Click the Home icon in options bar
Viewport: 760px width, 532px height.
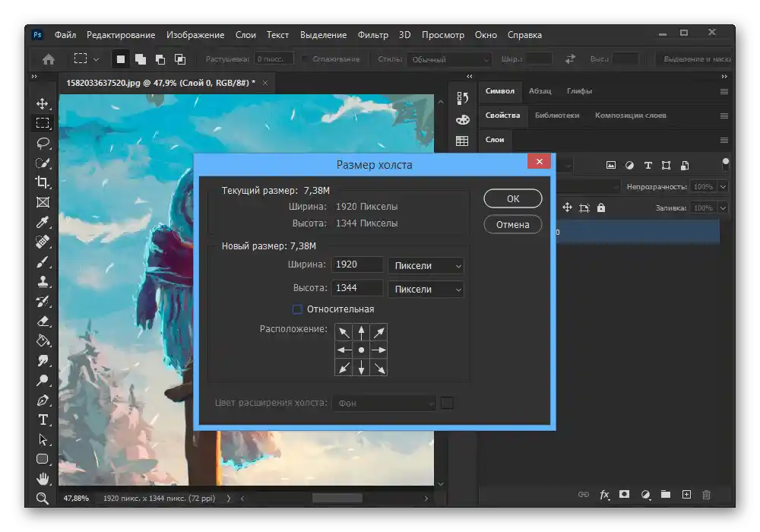click(x=49, y=59)
